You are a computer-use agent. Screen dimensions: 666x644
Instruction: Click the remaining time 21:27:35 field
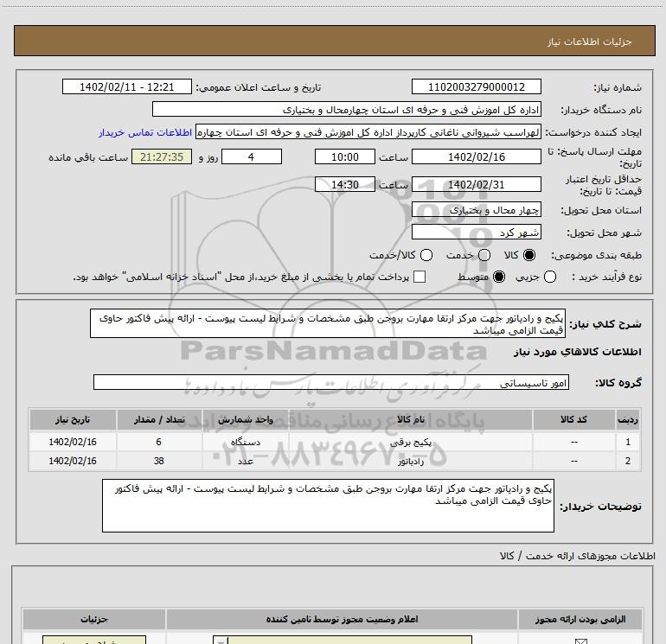[162, 156]
